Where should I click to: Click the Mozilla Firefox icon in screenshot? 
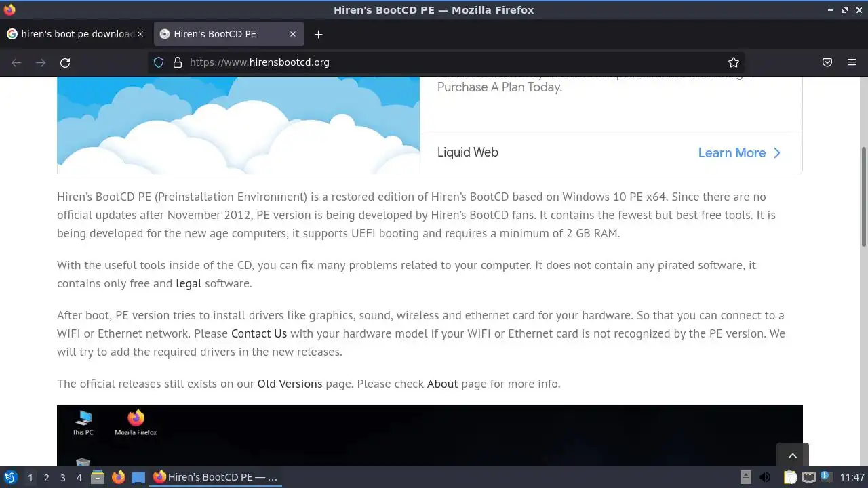tap(136, 422)
